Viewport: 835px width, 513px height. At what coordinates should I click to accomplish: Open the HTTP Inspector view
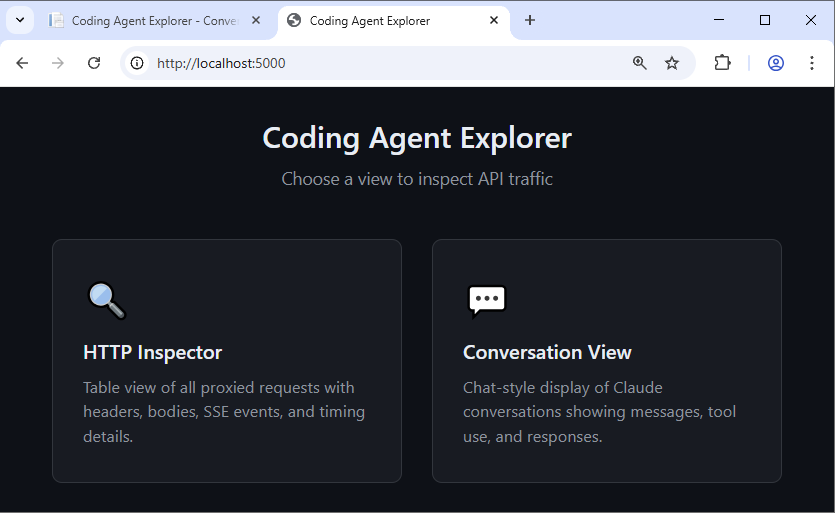pyautogui.click(x=226, y=361)
